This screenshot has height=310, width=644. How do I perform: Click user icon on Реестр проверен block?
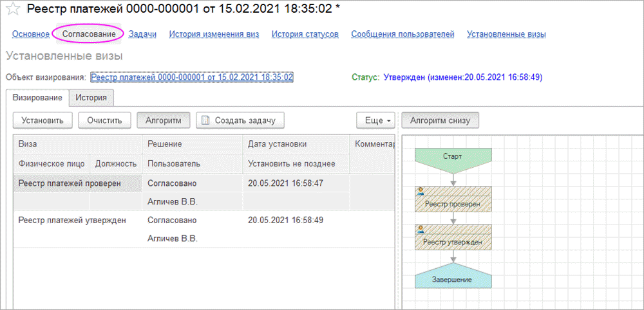coord(421,191)
